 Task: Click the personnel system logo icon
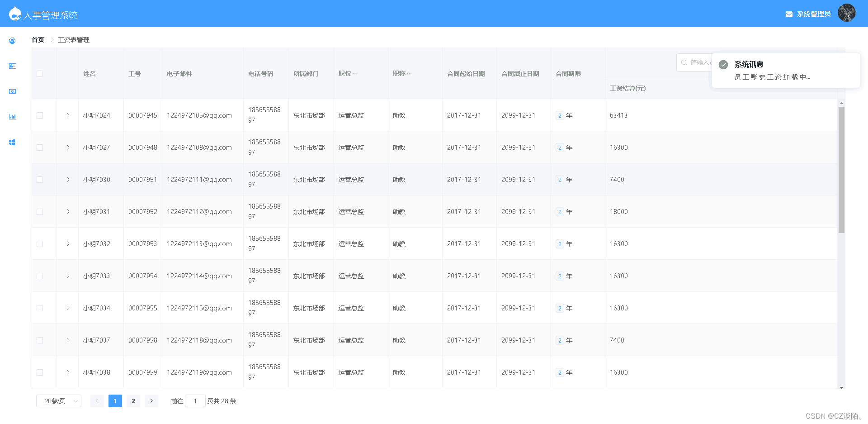[15, 14]
